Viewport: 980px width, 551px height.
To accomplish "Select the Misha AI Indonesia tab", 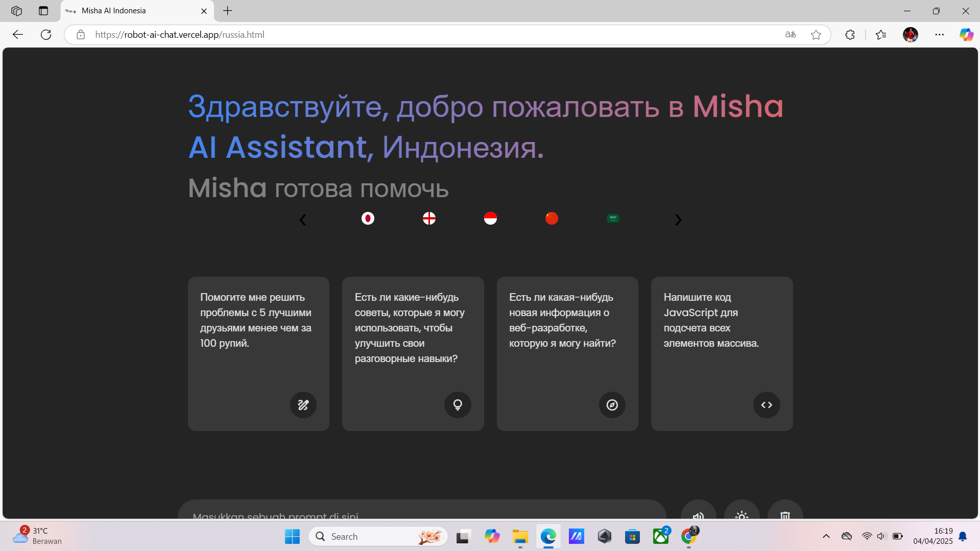I will pos(137,11).
